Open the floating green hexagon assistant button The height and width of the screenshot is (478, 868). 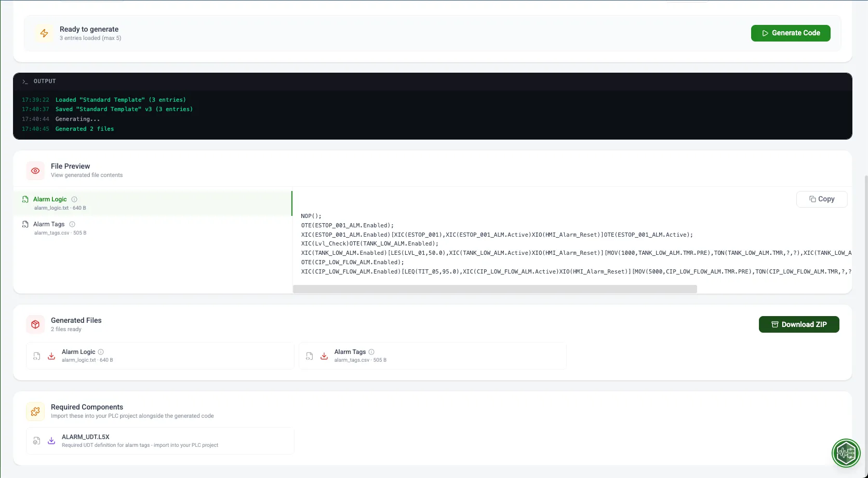pos(846,453)
